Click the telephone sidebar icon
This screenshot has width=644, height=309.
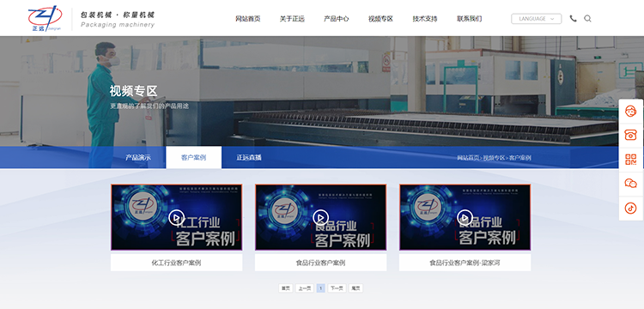(x=630, y=135)
